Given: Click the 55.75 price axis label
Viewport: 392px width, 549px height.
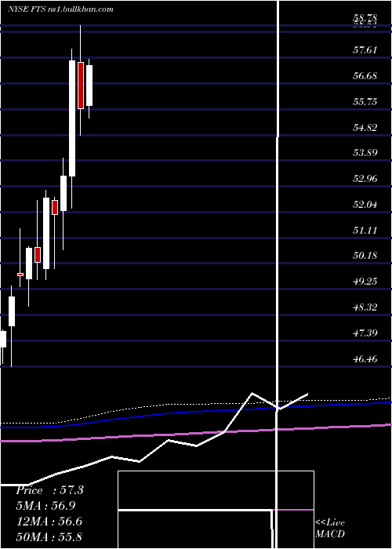Looking at the screenshot, I should tap(365, 102).
